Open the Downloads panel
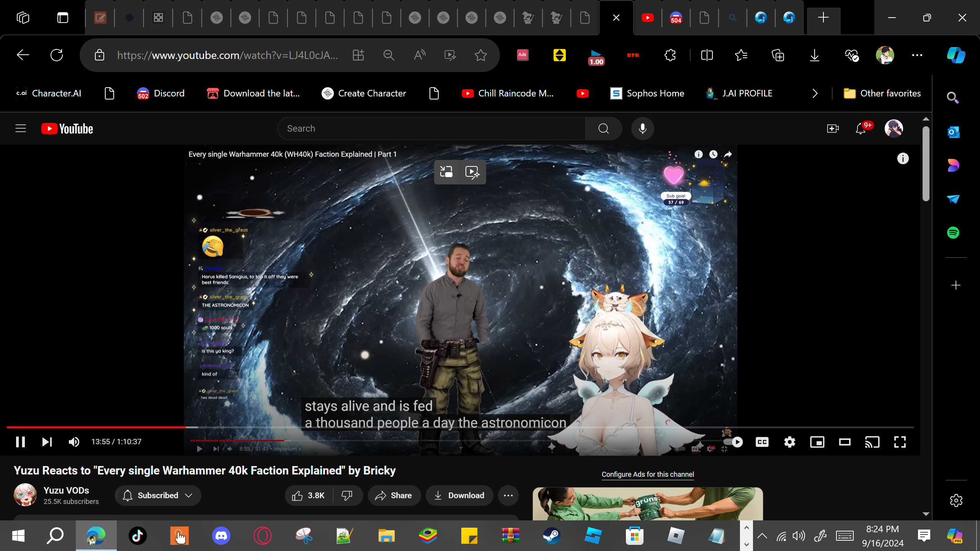Screen dimensions: 980x551 tap(815, 55)
